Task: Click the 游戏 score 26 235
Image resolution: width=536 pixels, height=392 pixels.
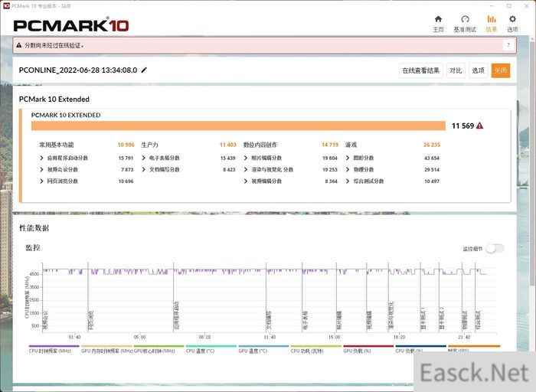Action: [432, 145]
